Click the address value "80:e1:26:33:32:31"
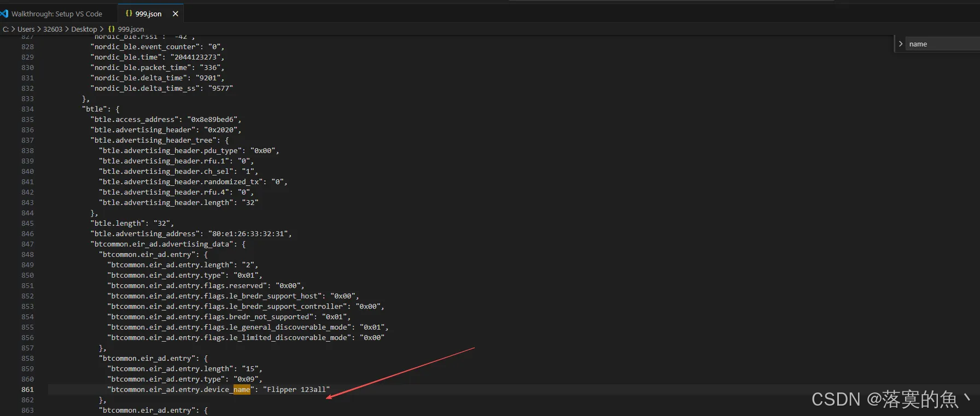The image size is (980, 416). coord(248,233)
